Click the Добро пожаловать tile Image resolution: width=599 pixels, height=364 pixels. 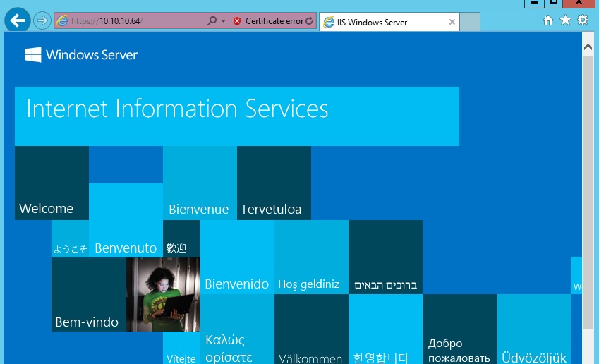coord(459,329)
